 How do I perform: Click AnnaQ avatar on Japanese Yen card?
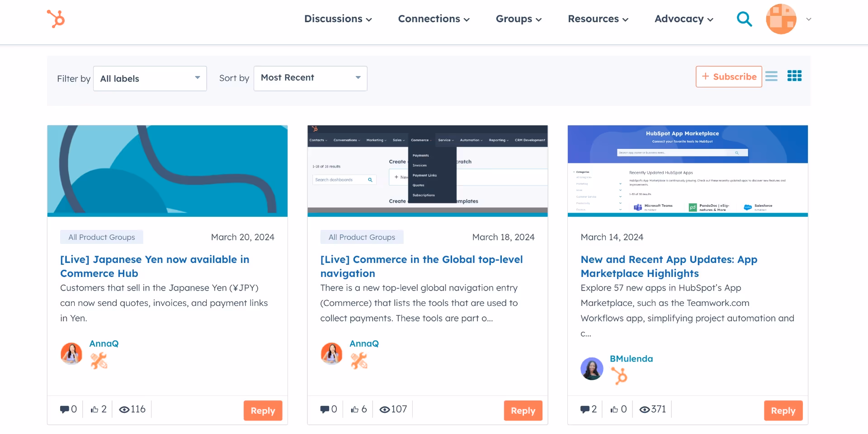point(71,353)
